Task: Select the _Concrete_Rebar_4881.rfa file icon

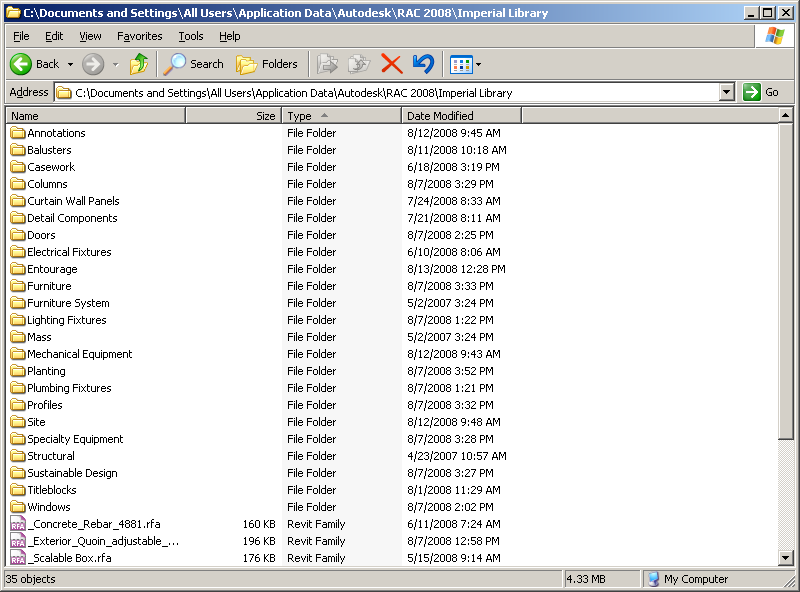Action: pyautogui.click(x=18, y=524)
